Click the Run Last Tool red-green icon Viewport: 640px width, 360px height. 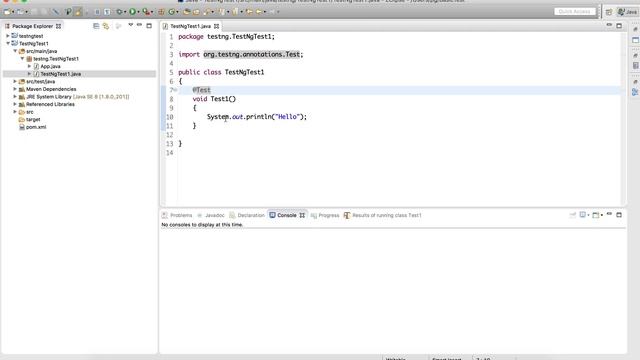pos(145,12)
